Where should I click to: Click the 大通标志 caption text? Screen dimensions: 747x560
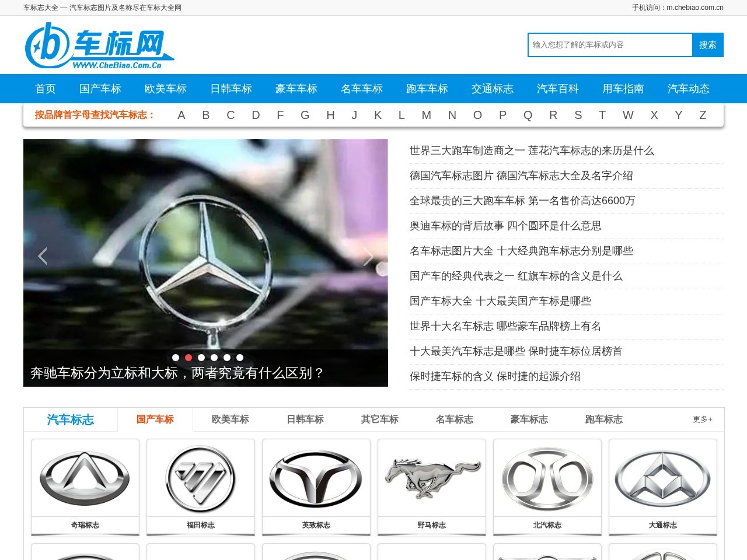click(663, 525)
